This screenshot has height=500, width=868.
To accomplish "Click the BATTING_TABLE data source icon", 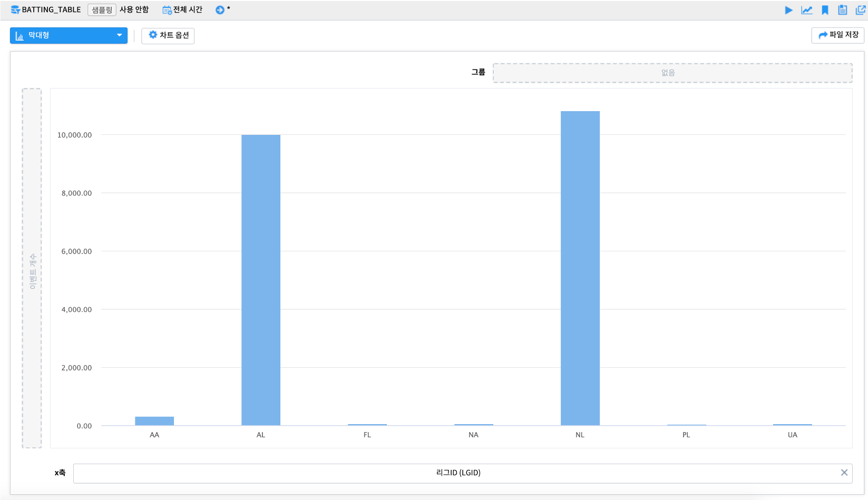I will (15, 10).
